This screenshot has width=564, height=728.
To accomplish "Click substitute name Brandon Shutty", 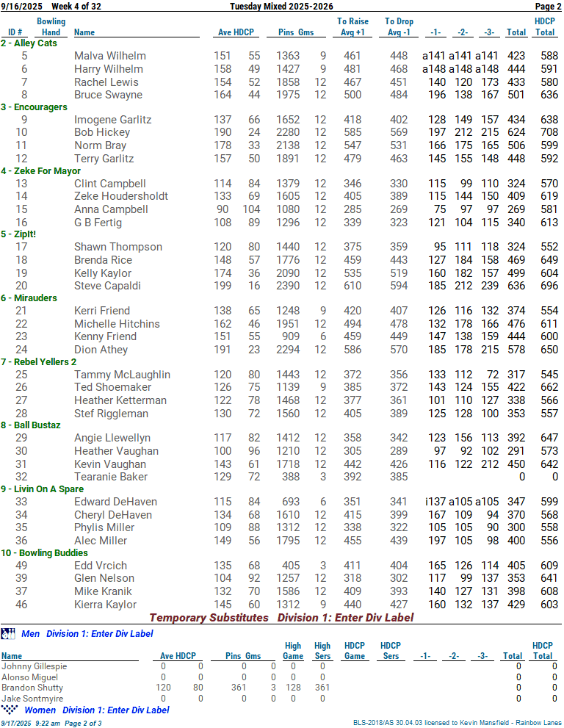I will 32,688.
